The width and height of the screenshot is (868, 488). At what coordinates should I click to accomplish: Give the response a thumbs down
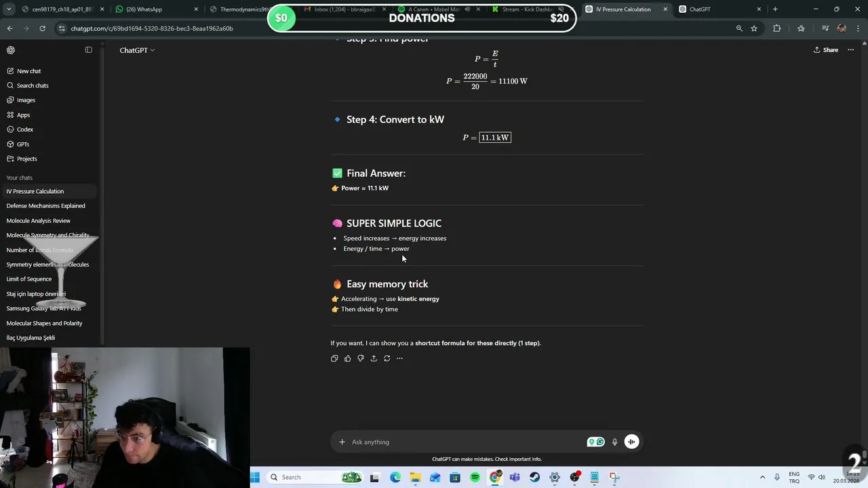click(361, 359)
